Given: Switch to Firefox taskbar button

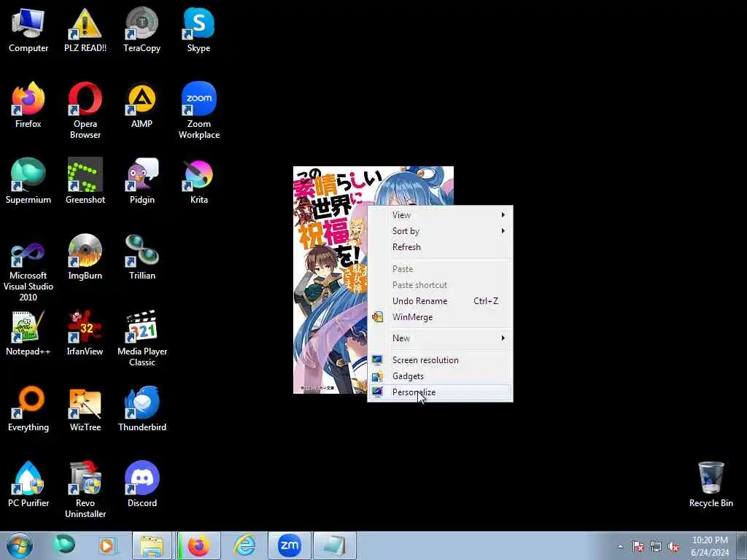Looking at the screenshot, I should [199, 545].
